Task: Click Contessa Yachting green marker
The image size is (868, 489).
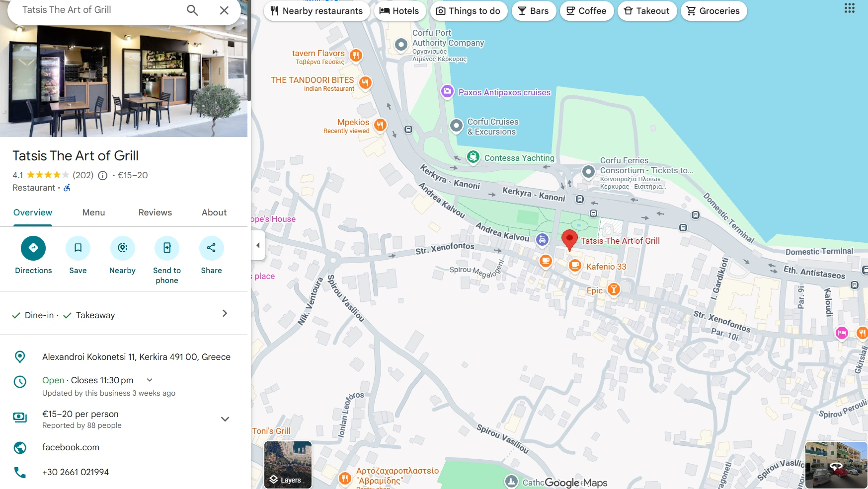Action: tap(473, 157)
